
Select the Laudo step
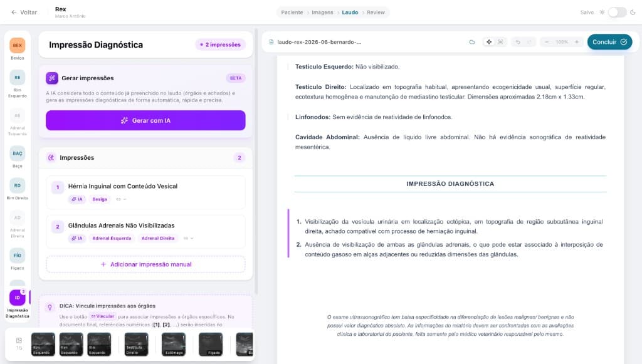pos(350,13)
